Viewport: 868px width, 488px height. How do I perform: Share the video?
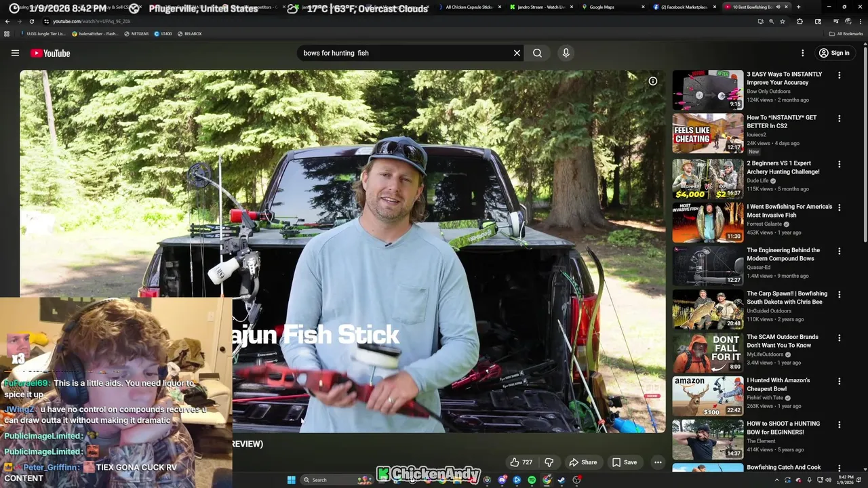[x=583, y=462]
